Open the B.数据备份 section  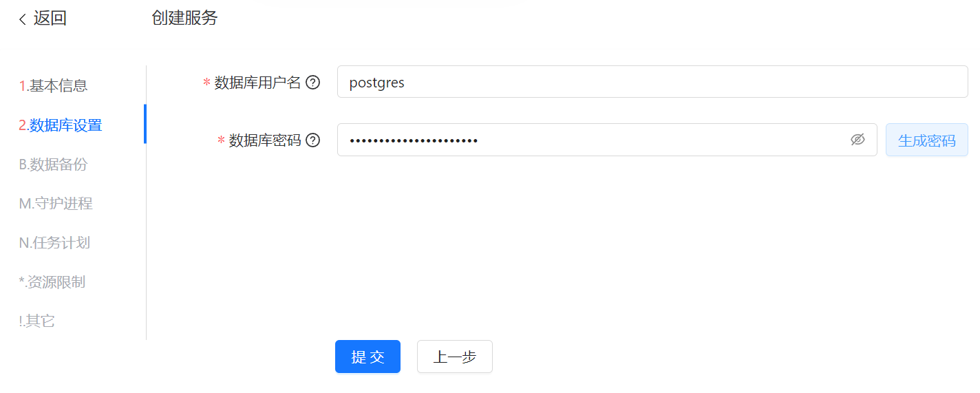[x=53, y=164]
